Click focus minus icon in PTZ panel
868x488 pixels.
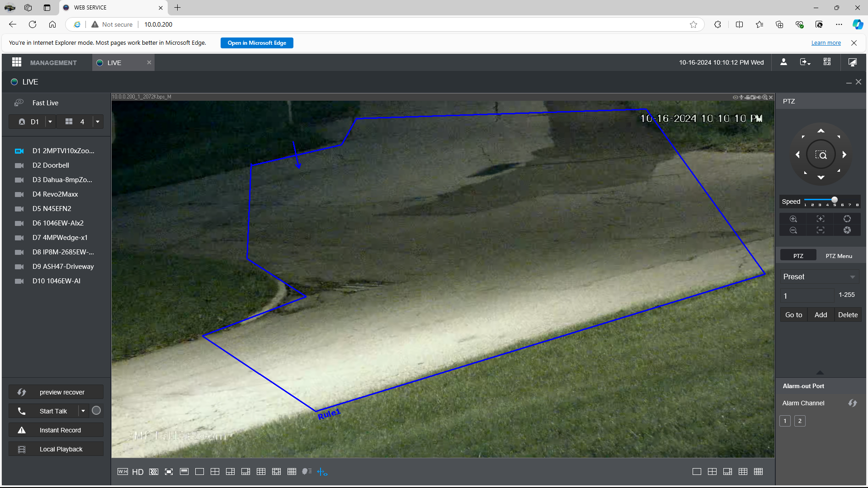click(x=821, y=230)
